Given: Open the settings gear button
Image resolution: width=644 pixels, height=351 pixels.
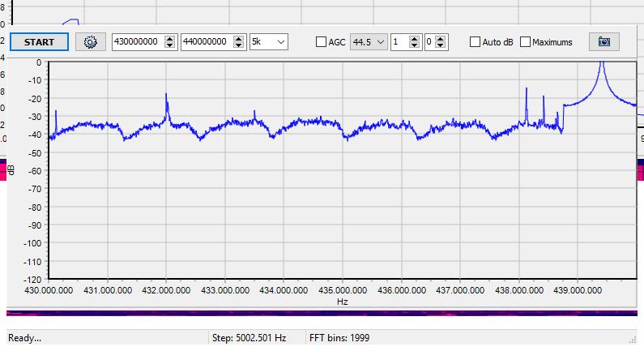Looking at the screenshot, I should pos(91,42).
